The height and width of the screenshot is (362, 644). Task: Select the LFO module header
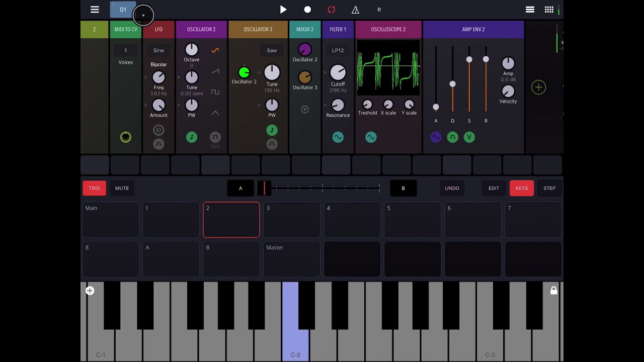pyautogui.click(x=158, y=29)
